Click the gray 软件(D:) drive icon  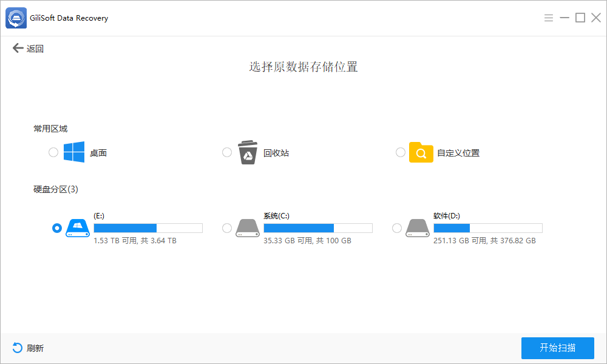pyautogui.click(x=418, y=228)
